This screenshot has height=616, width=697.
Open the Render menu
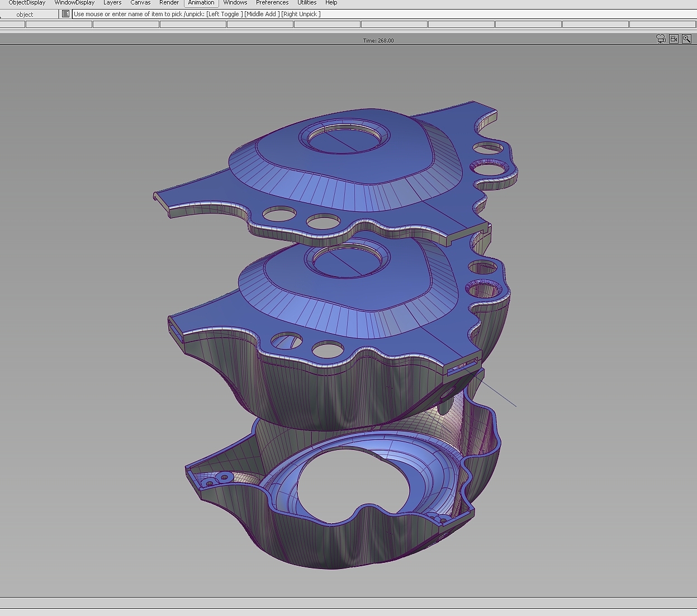click(x=169, y=3)
